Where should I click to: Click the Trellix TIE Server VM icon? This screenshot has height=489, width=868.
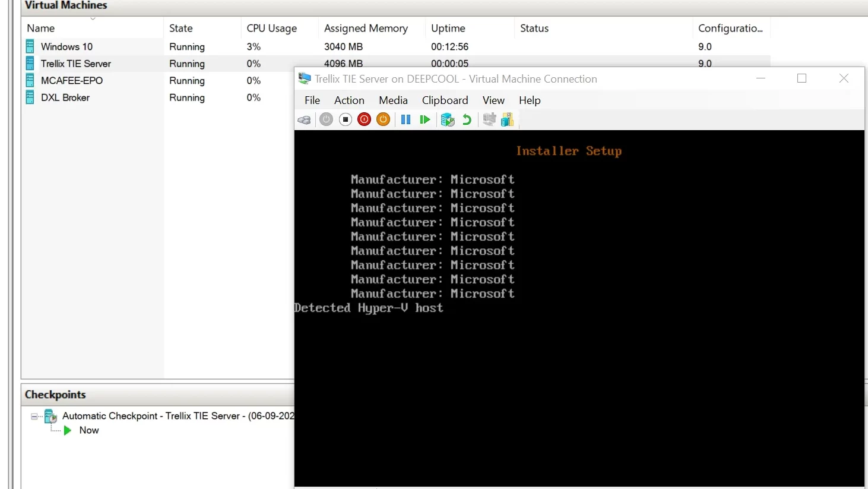30,64
